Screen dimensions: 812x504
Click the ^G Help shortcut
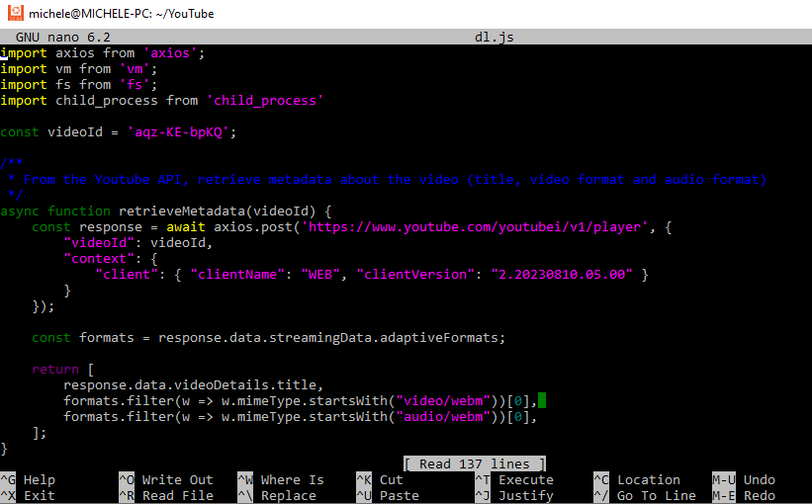tap(28, 480)
